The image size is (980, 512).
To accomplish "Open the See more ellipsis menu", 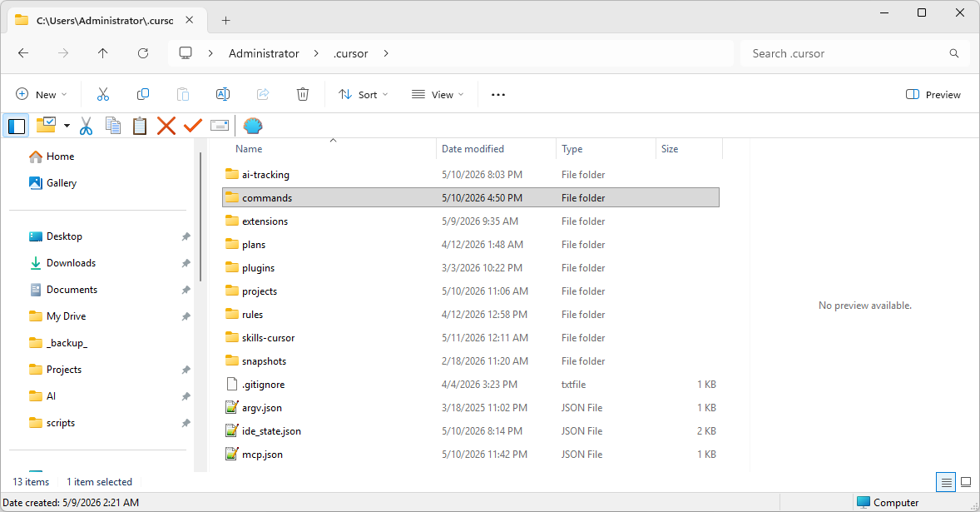I will coord(498,94).
